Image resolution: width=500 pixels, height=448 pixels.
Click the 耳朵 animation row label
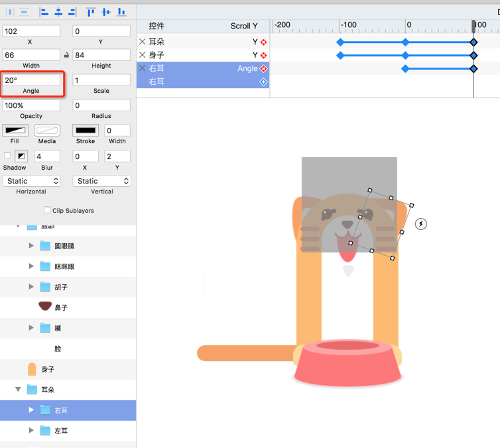tap(156, 42)
